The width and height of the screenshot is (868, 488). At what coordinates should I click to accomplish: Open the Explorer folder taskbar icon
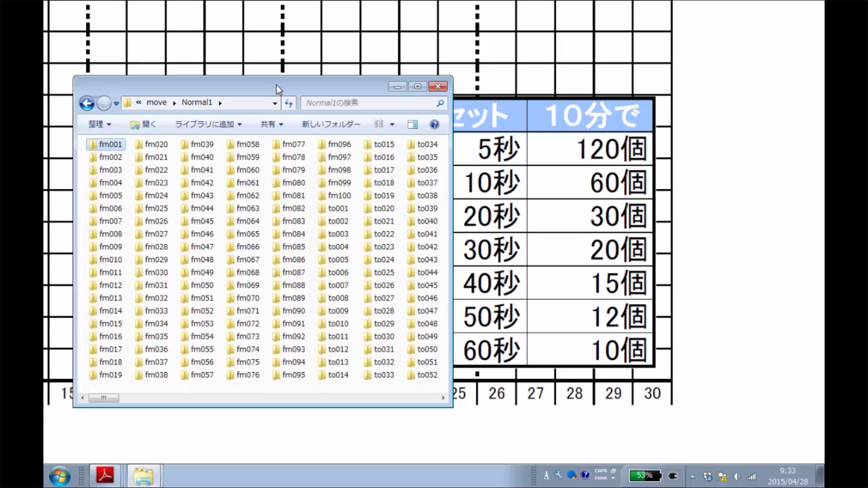[143, 476]
